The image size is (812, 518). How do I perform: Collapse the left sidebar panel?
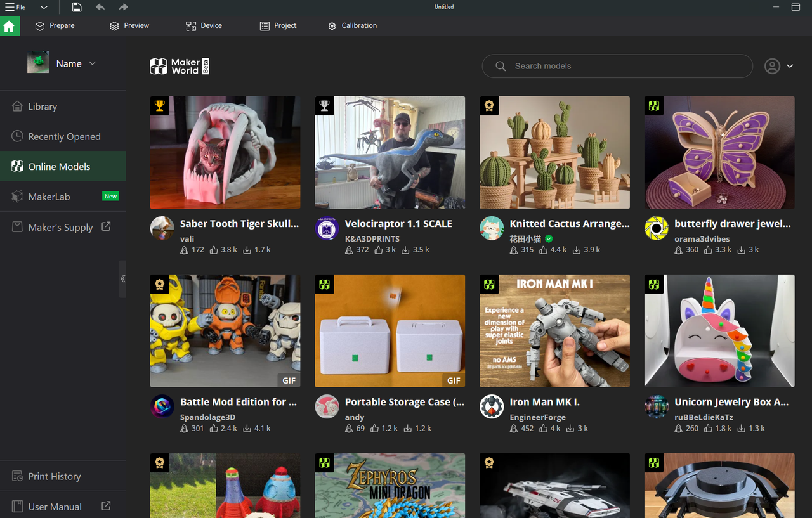[122, 278]
